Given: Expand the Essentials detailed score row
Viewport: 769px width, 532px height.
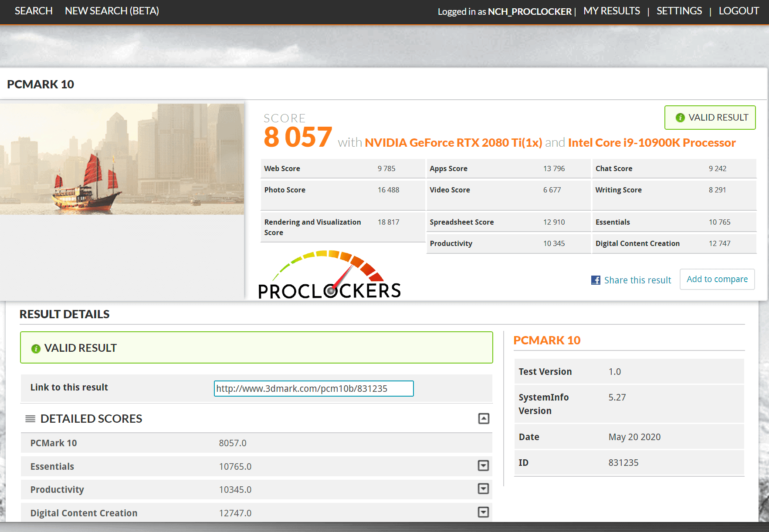Looking at the screenshot, I should point(483,465).
